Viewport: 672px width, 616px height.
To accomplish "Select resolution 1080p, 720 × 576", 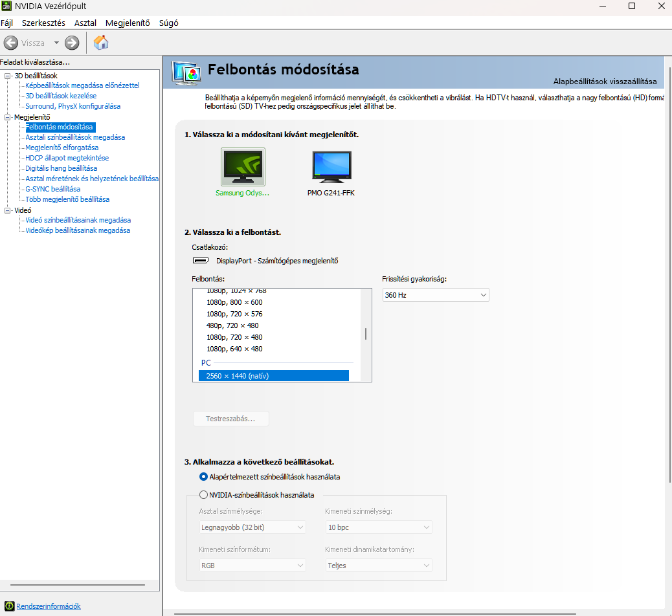I will 234,314.
